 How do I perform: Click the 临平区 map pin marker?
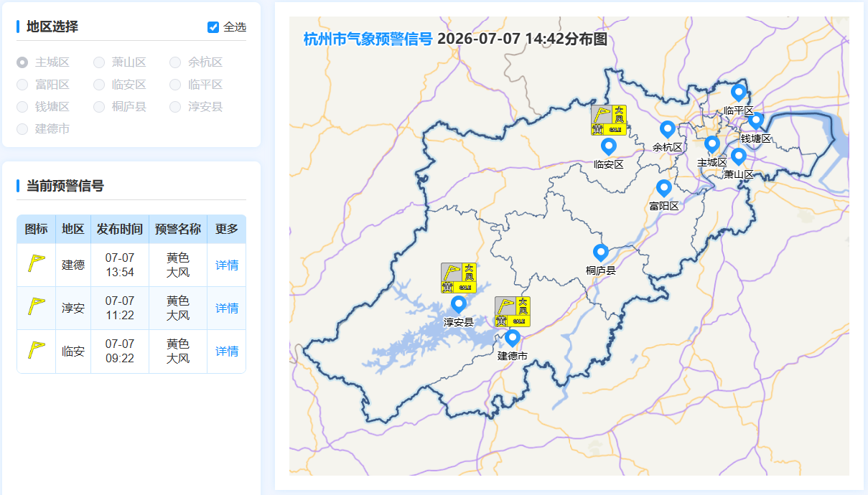tap(738, 93)
